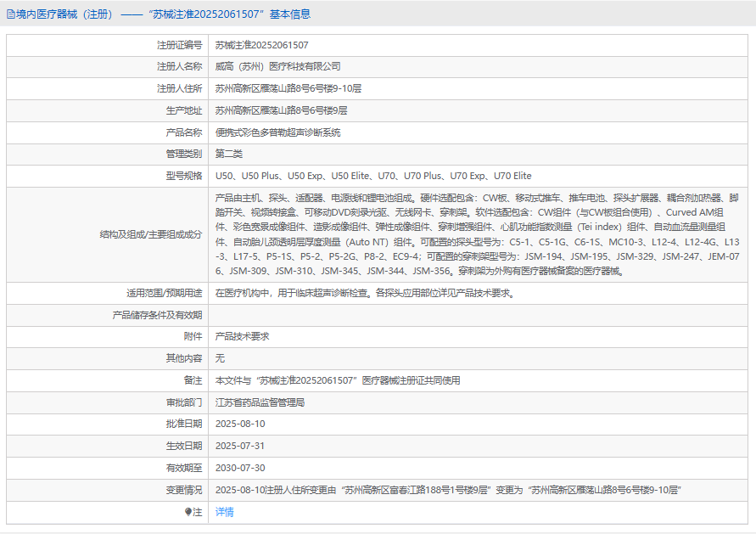Viewport: 756px width, 534px height.
Task: Select the header title 境内医疗器械（注册）基本信息
Action: coord(163,14)
